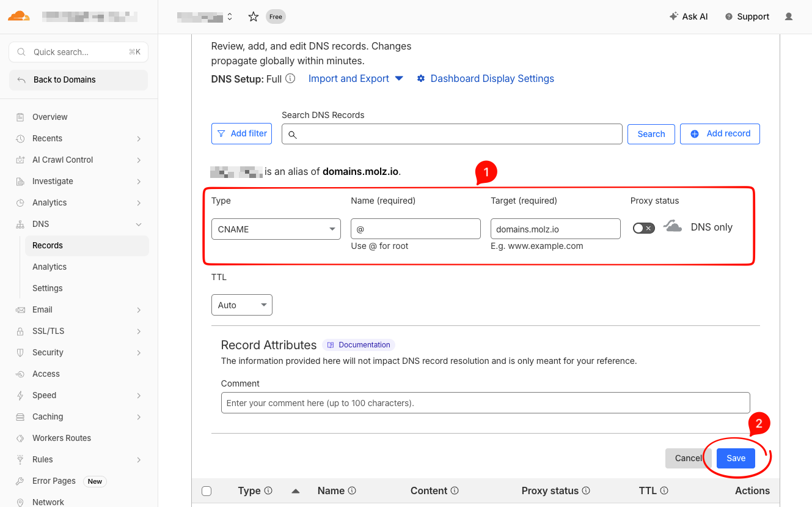This screenshot has width=812, height=507.
Task: Click the Speed lightning bolt icon
Action: 20,395
